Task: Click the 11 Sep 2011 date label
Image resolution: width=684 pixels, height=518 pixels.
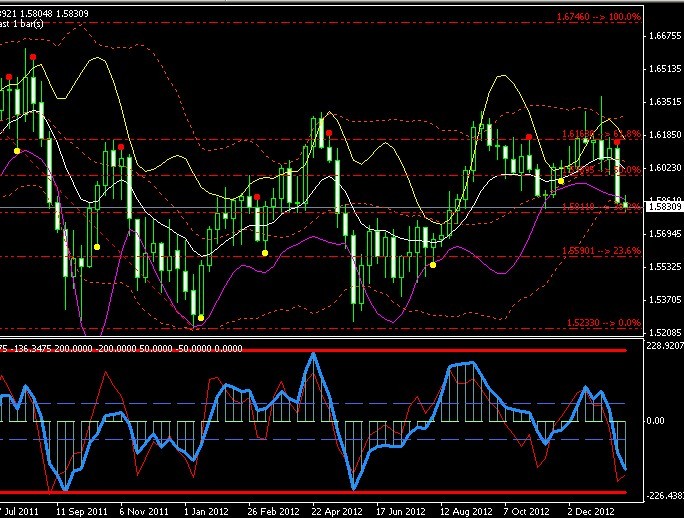Action: tap(82, 511)
